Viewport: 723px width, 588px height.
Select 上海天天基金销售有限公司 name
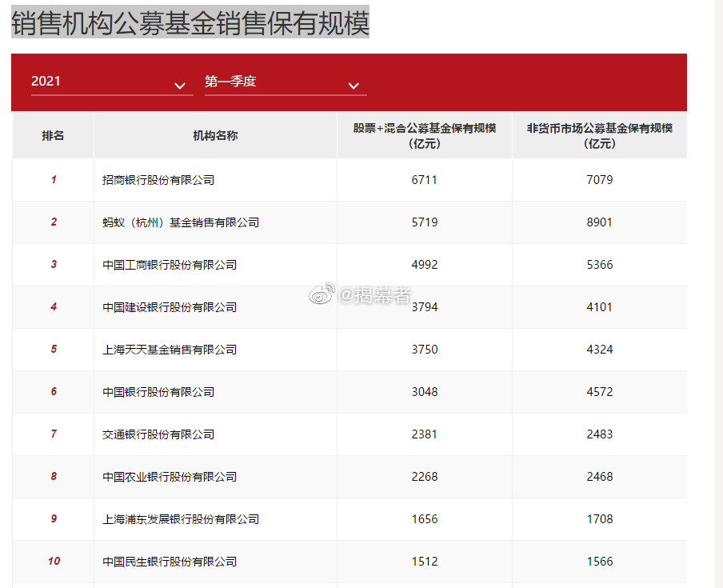tap(170, 350)
